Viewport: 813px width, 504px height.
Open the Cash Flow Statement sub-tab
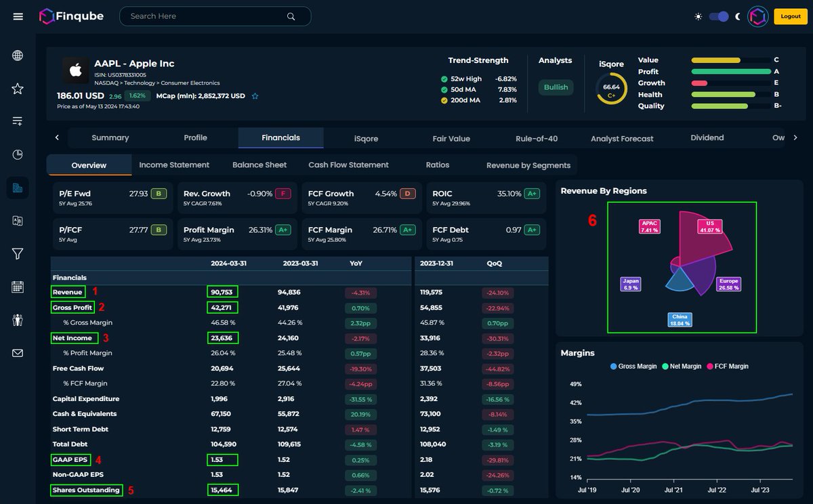click(348, 165)
